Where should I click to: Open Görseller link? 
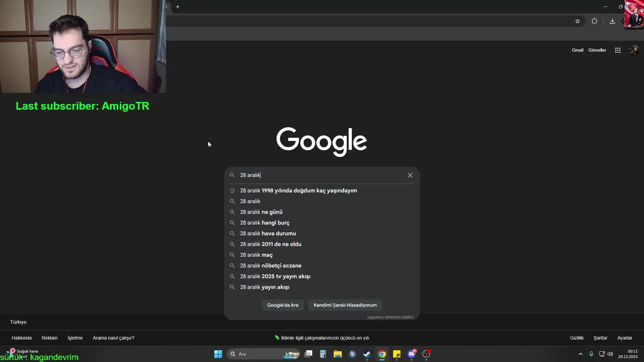597,50
